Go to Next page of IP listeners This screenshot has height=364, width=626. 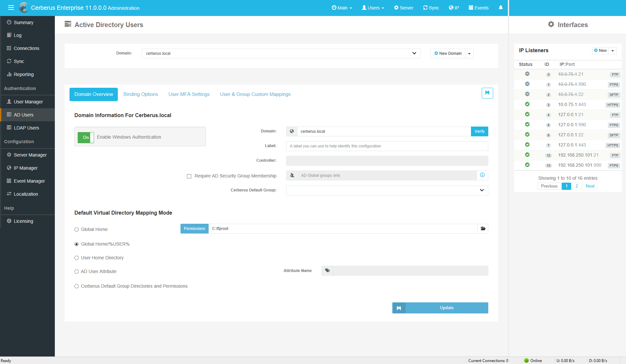(x=590, y=186)
